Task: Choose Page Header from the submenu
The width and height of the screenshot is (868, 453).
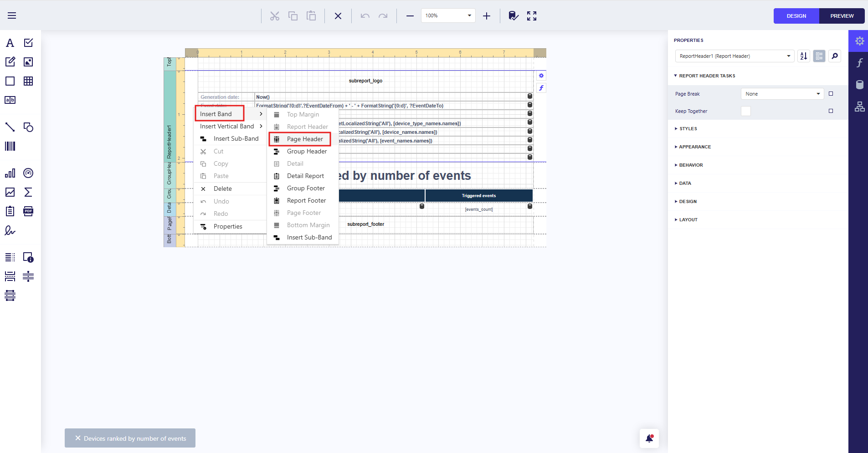Action: click(304, 139)
